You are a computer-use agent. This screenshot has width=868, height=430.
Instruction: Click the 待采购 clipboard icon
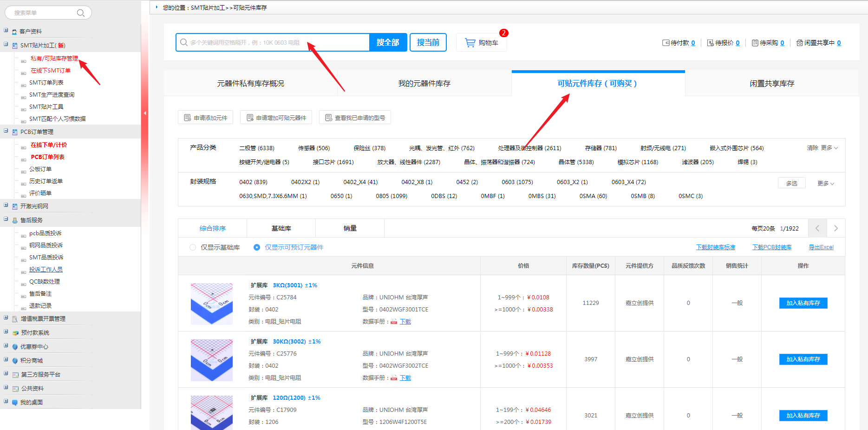click(755, 43)
